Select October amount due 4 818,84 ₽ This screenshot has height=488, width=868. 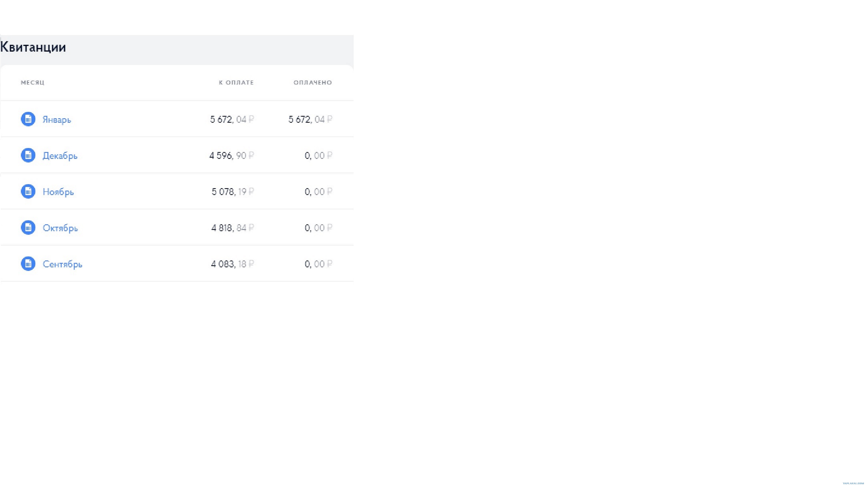coord(233,228)
